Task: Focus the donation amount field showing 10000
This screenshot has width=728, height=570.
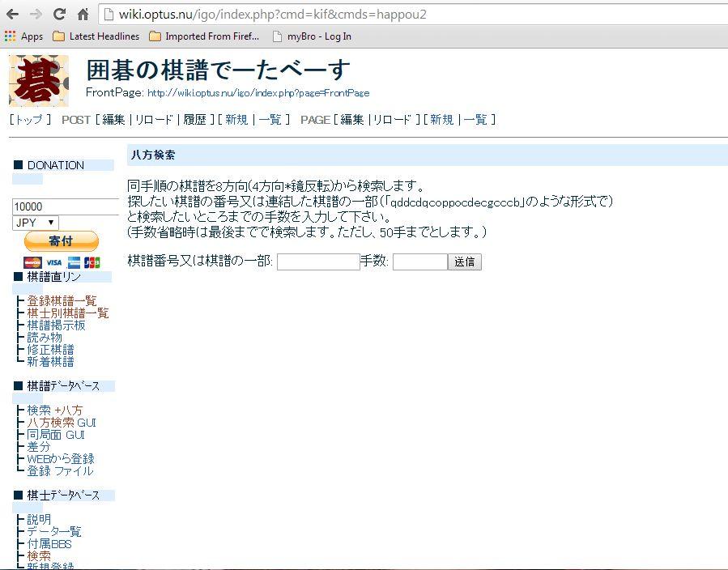Action: [x=65, y=206]
